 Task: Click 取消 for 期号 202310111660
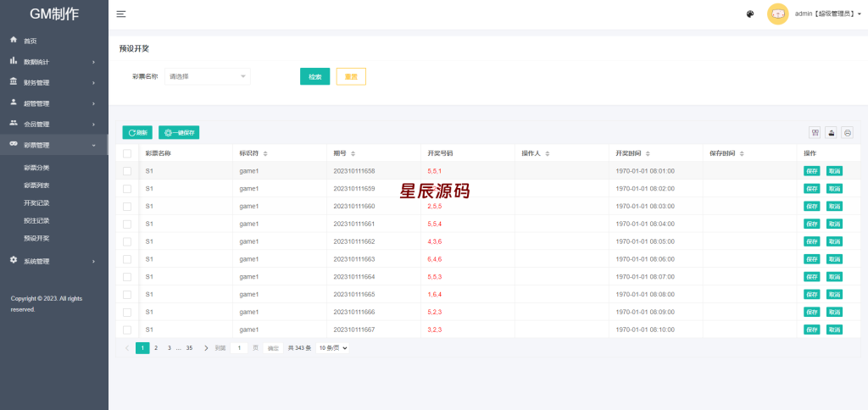click(x=834, y=207)
